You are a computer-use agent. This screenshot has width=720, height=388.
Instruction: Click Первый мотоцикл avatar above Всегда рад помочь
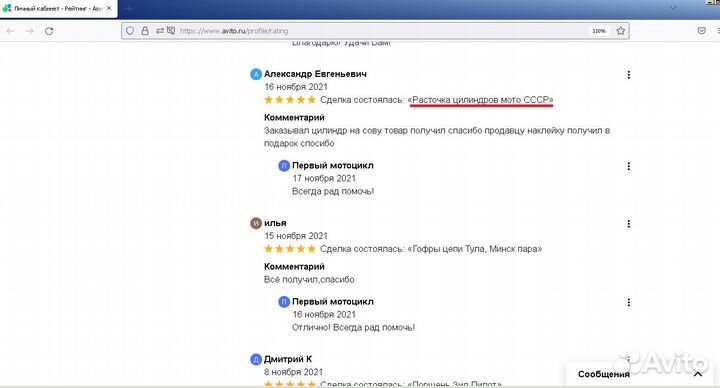pos(284,165)
